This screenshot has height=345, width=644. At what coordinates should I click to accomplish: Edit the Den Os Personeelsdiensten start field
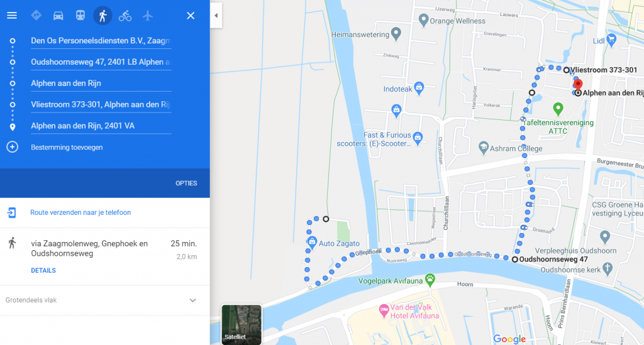(x=101, y=41)
